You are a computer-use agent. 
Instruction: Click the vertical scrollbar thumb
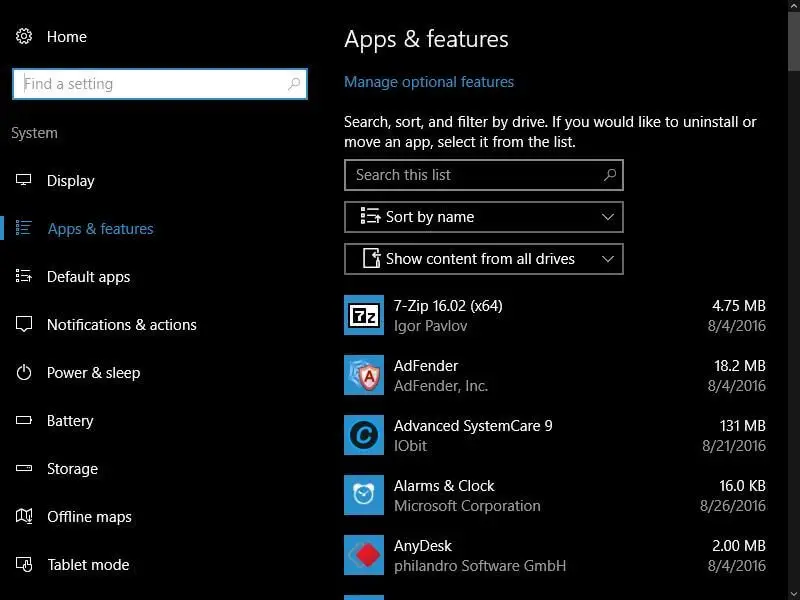click(794, 41)
